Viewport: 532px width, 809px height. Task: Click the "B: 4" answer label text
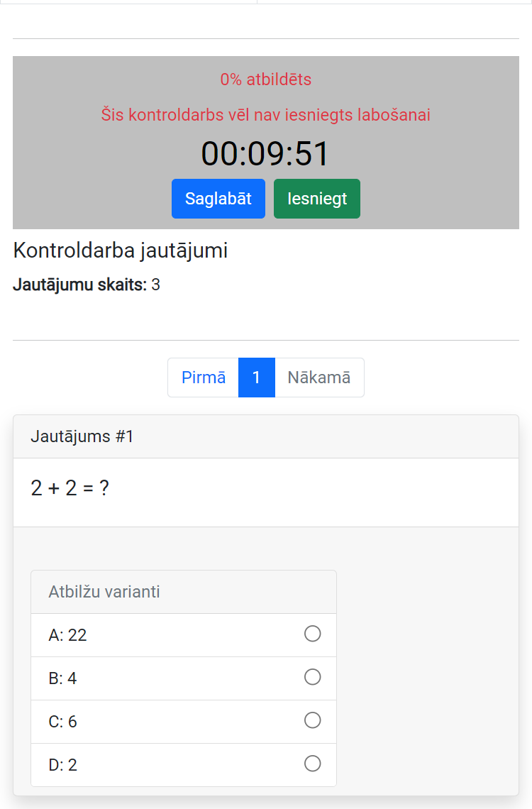point(62,678)
